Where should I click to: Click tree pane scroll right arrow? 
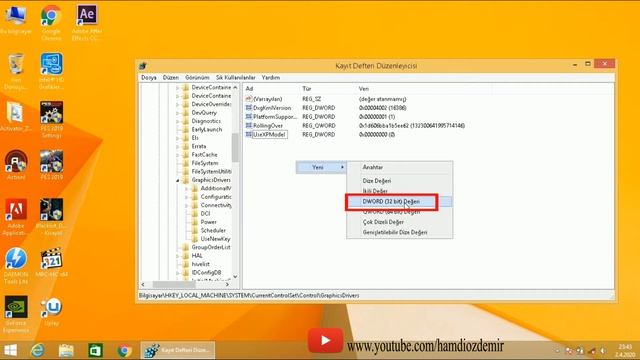(227, 284)
